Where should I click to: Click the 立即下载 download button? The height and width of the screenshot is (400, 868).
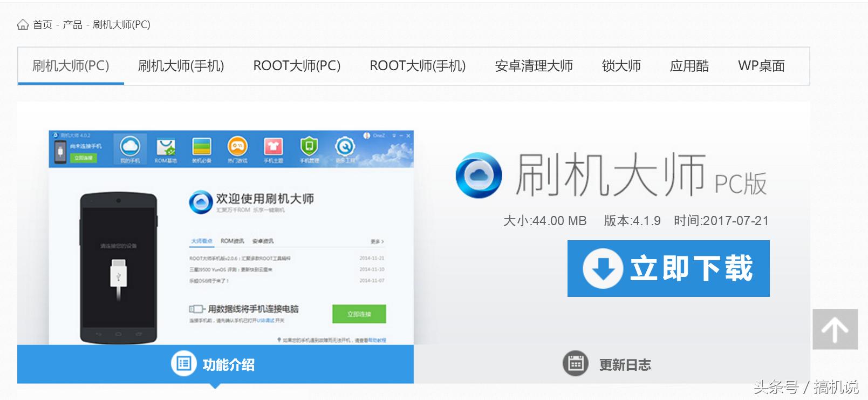[x=668, y=268]
